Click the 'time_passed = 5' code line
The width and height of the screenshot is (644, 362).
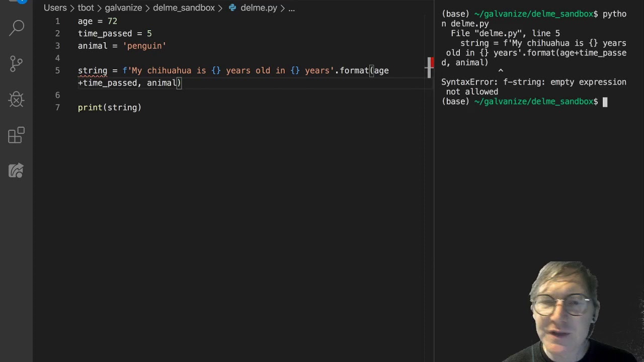pos(115,34)
